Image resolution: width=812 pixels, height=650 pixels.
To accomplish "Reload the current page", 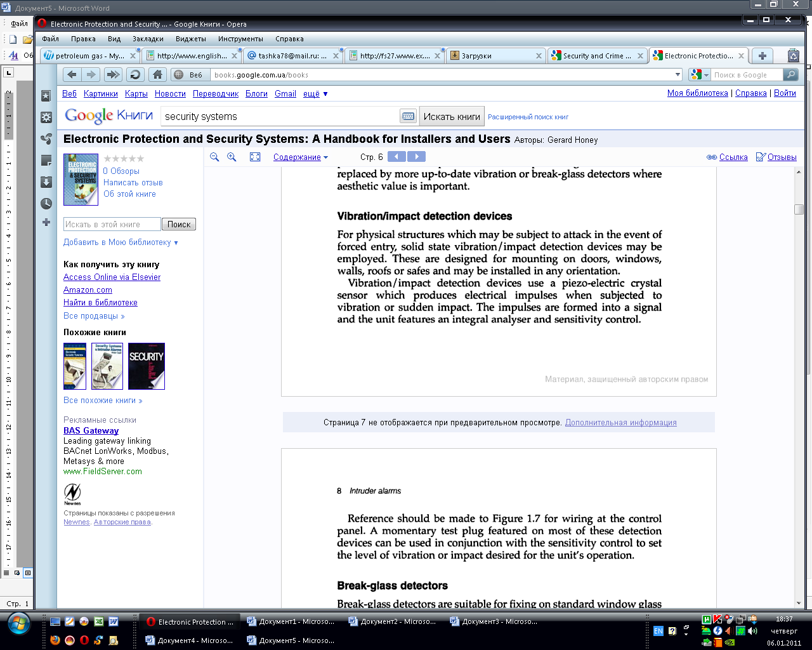I will coord(135,75).
